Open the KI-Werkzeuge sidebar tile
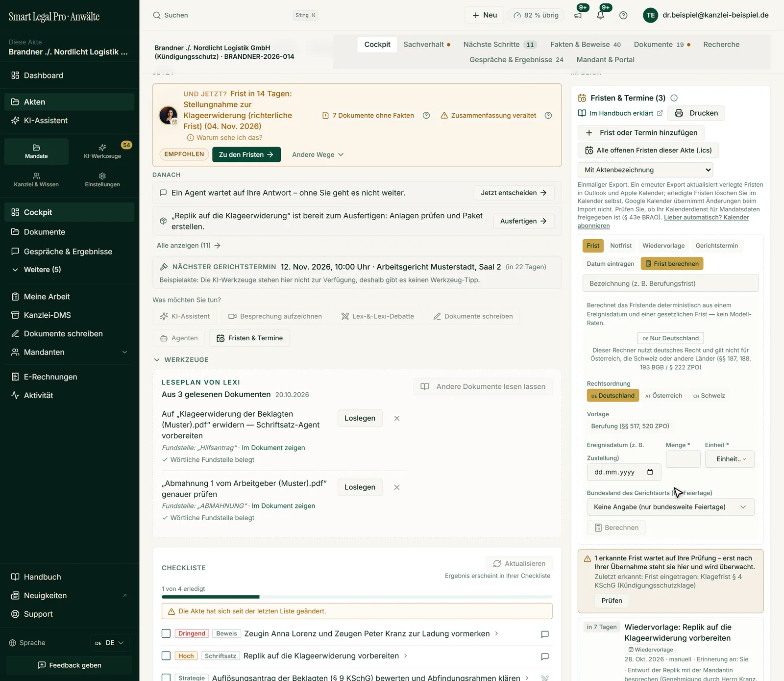Viewport: 784px width, 681px height. (102, 151)
